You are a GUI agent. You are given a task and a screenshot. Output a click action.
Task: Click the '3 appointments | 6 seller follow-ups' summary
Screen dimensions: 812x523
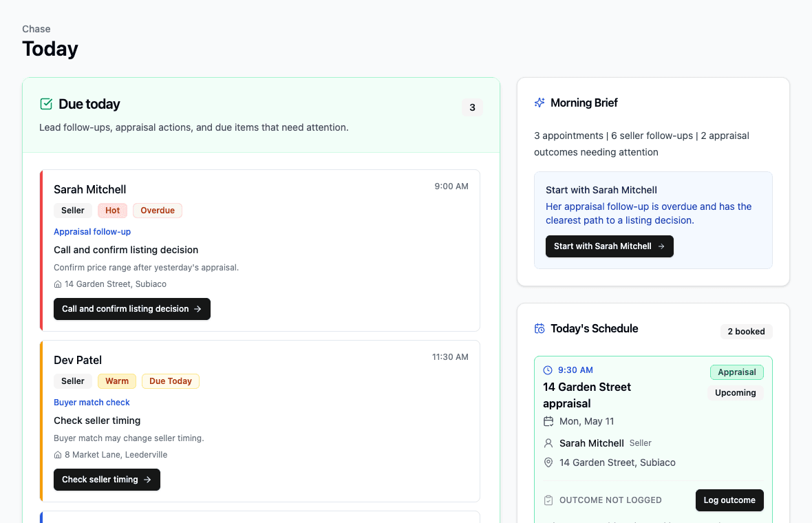(641, 144)
